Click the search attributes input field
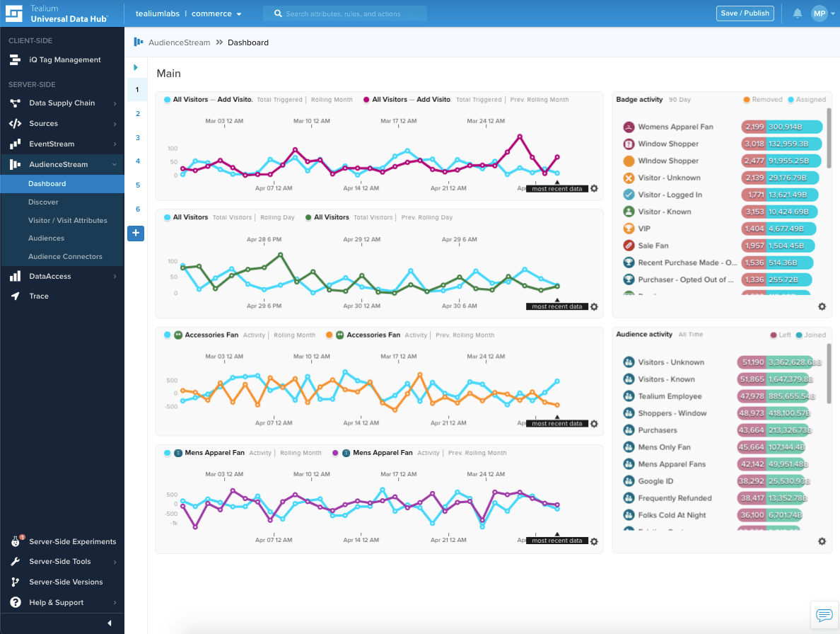Screen dimensions: 840x634 (344, 13)
